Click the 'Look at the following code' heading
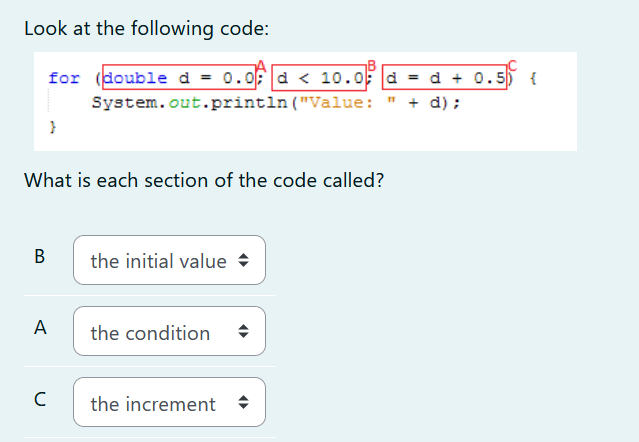The width and height of the screenshot is (639, 442). click(x=147, y=29)
